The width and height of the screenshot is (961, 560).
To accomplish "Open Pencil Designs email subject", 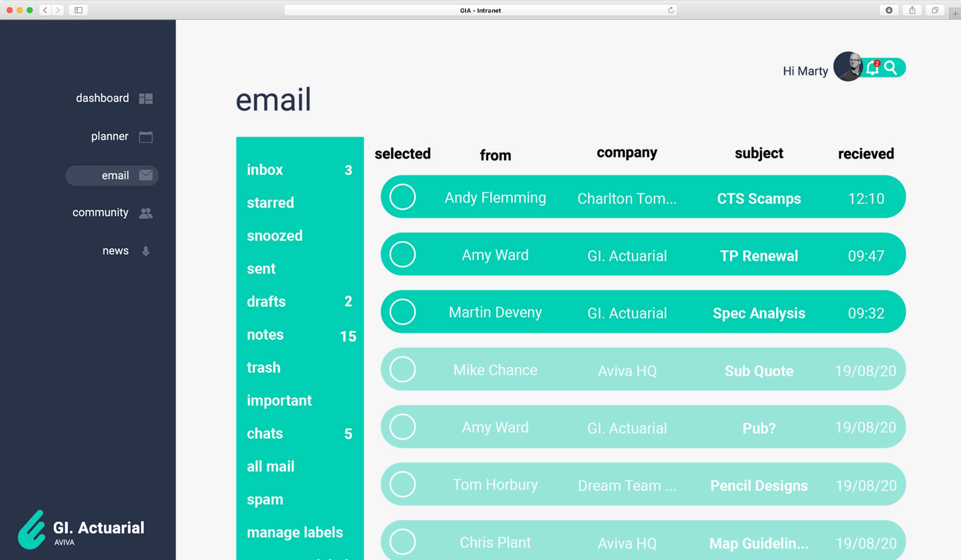I will click(x=759, y=486).
